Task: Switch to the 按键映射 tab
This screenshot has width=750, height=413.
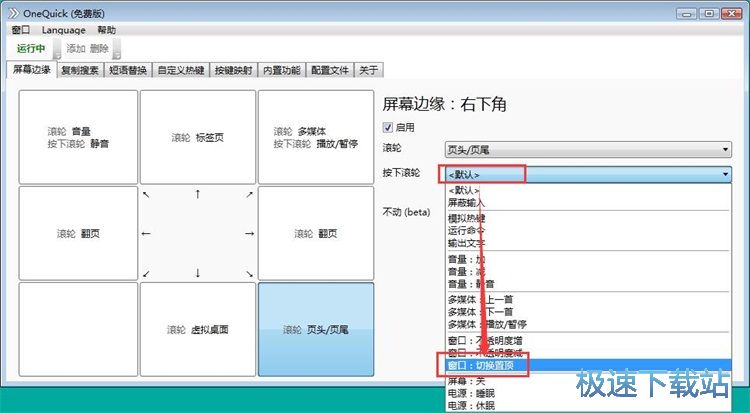Action: pyautogui.click(x=233, y=70)
